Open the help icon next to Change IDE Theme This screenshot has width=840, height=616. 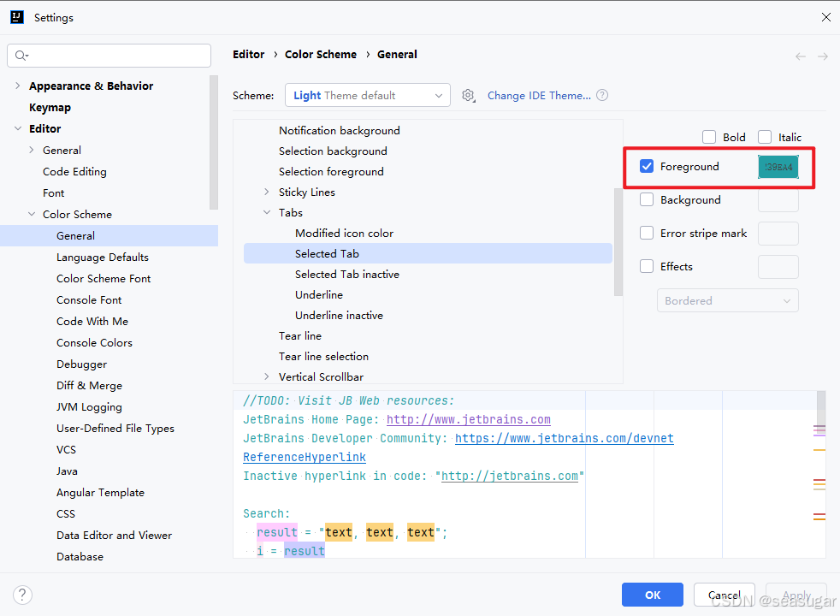602,95
